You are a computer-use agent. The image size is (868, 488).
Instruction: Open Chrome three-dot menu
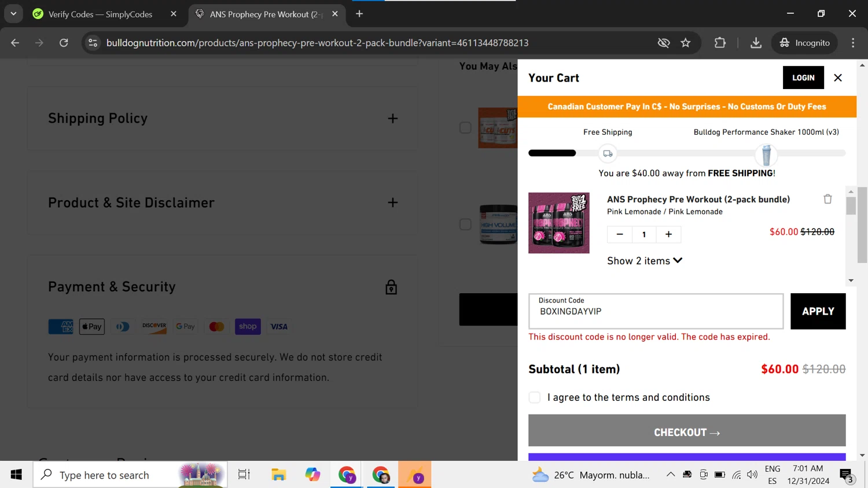click(x=853, y=43)
